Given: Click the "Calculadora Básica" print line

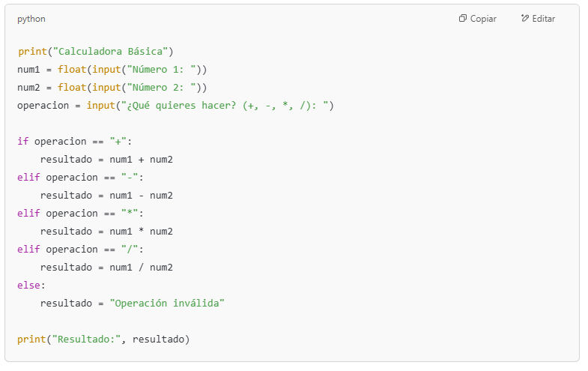Looking at the screenshot, I should [x=96, y=52].
